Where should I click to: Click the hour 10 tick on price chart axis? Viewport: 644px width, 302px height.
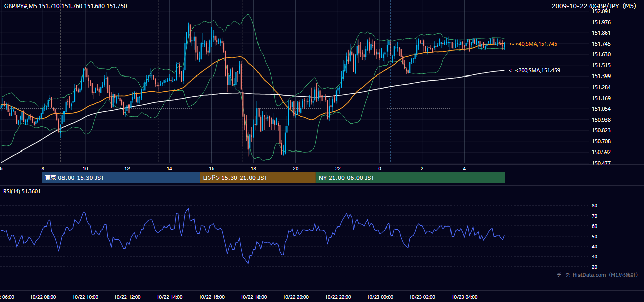tap(85, 169)
